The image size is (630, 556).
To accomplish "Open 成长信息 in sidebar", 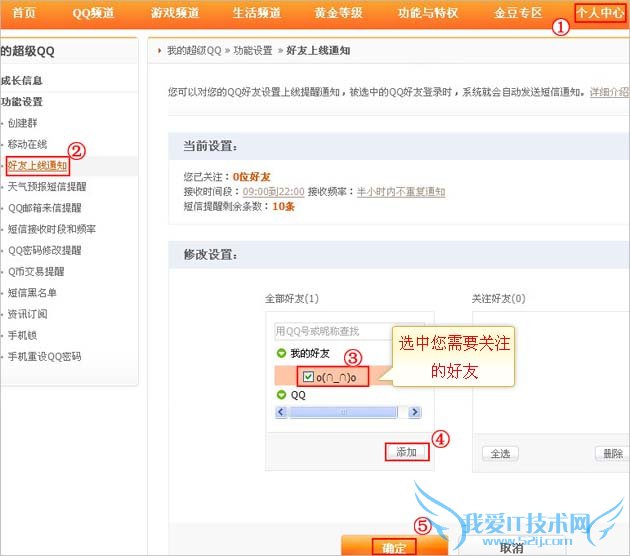I will tap(22, 80).
